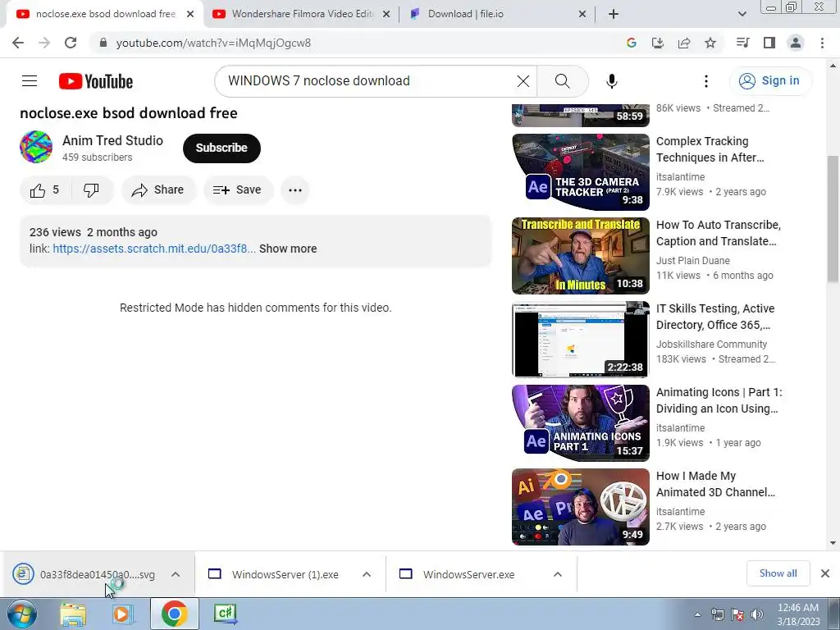This screenshot has height=630, width=840.
Task: Switch to the Wondershare Filmora tab
Action: point(302,14)
